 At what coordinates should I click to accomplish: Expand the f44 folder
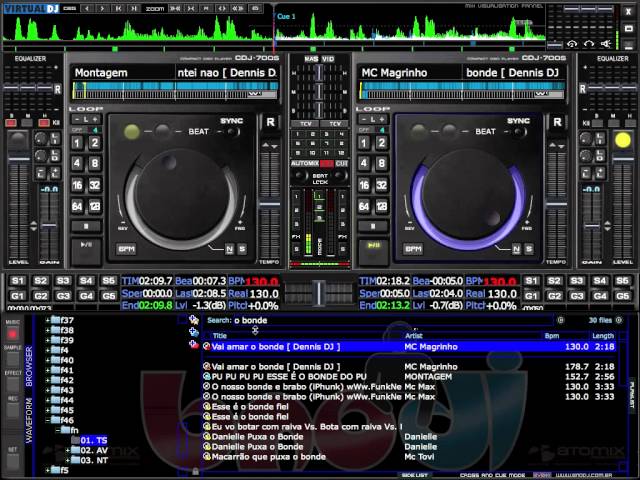pos(48,400)
